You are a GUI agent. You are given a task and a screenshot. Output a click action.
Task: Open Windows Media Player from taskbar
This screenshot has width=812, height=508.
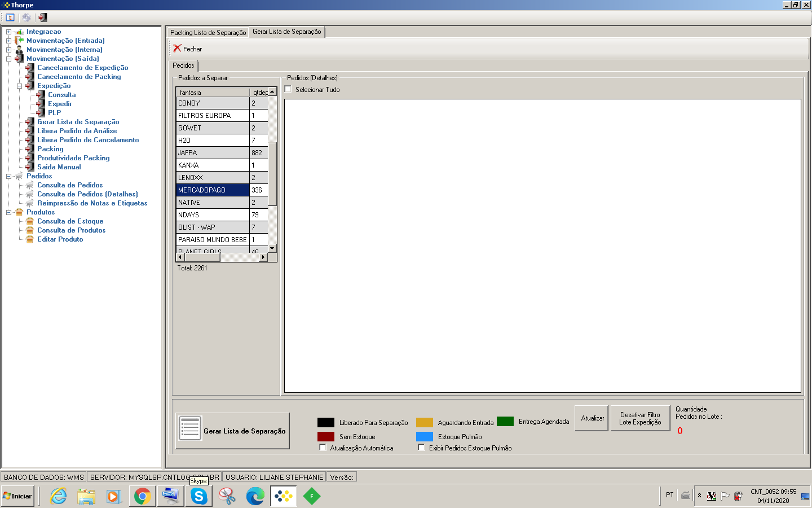point(114,496)
